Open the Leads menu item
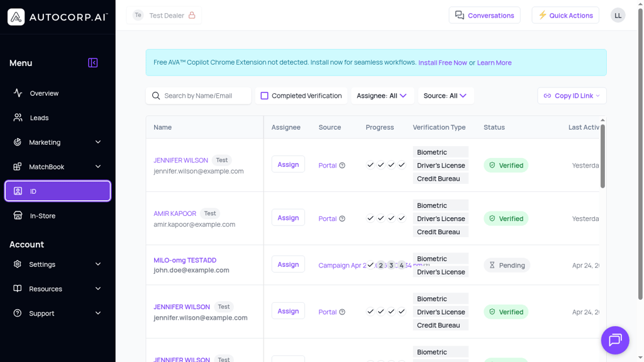Viewport: 644px width, 362px height. point(57,118)
